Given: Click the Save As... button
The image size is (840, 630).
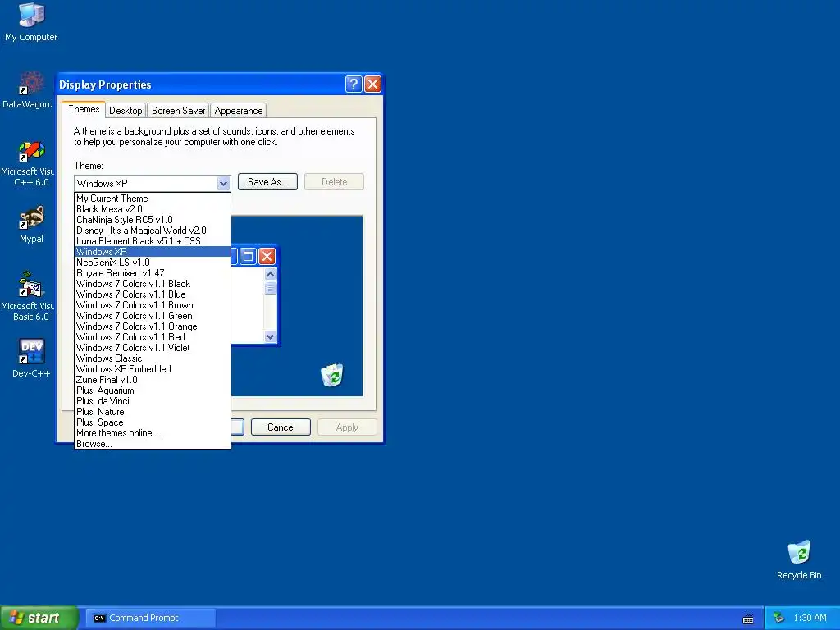Looking at the screenshot, I should [267, 182].
